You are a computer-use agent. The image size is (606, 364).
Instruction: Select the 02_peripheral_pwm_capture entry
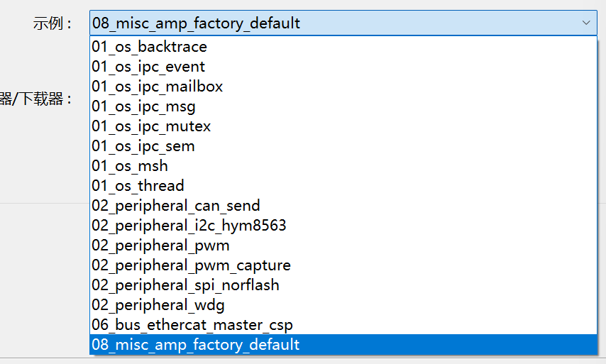pyautogui.click(x=191, y=265)
